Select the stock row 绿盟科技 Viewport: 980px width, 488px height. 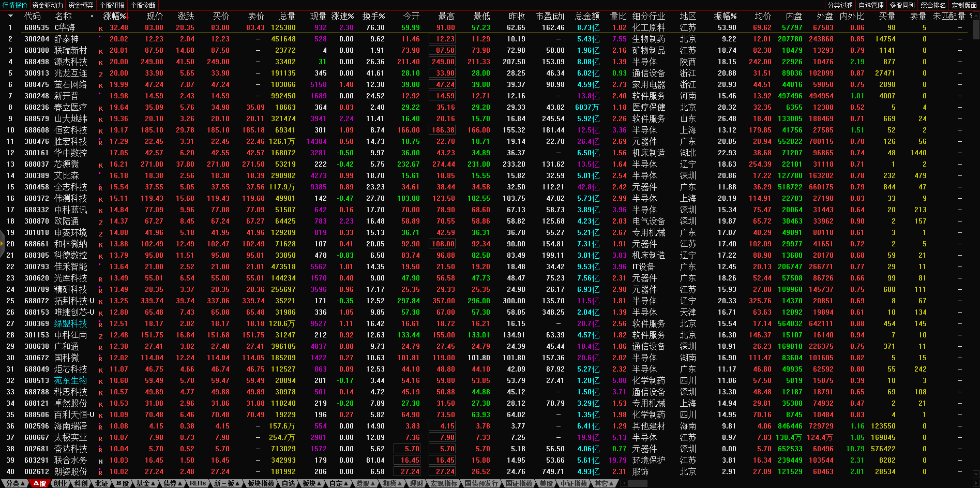click(x=70, y=324)
